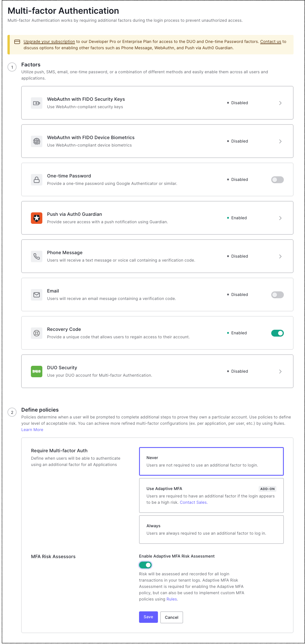
Task: Expand WebAuthn with FIDO Security Keys chevron
Action: point(280,103)
